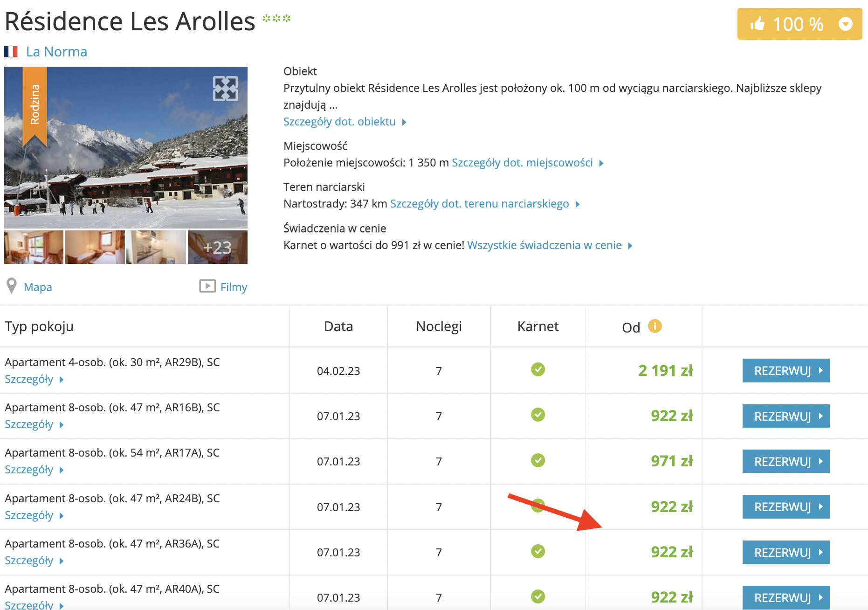Open the fullscreen gallery icon on main photo
Viewport: 868px width, 610px height.
(226, 89)
